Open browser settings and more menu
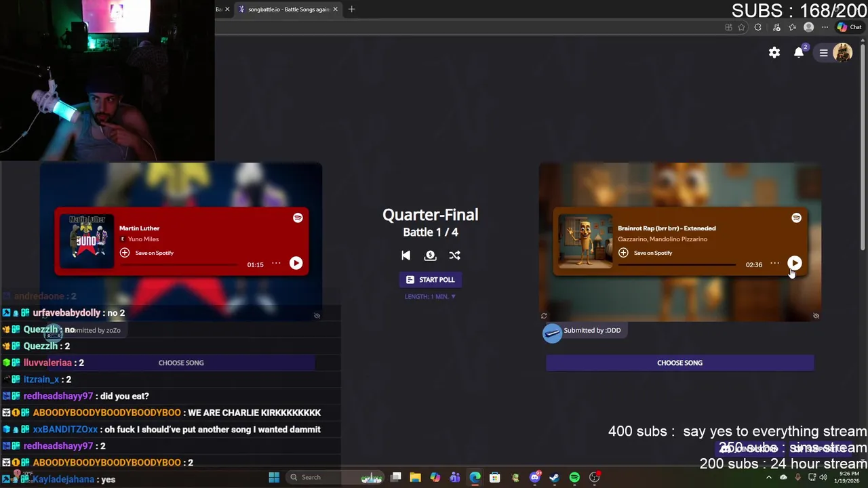This screenshot has height=488, width=868. (825, 27)
